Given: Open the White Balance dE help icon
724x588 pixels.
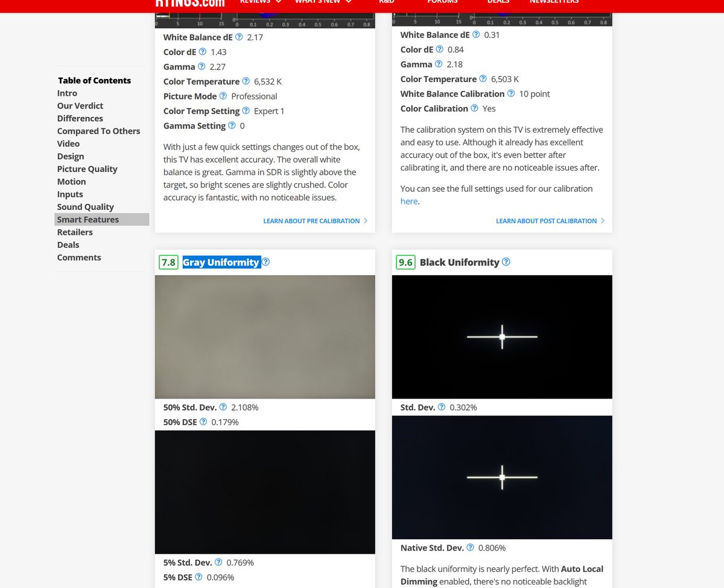Looking at the screenshot, I should 238,37.
